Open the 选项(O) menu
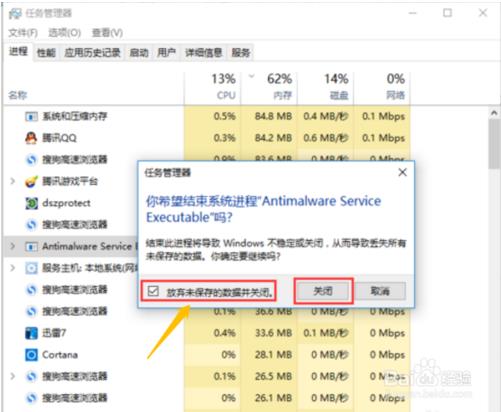The width and height of the screenshot is (501, 412). (65, 33)
